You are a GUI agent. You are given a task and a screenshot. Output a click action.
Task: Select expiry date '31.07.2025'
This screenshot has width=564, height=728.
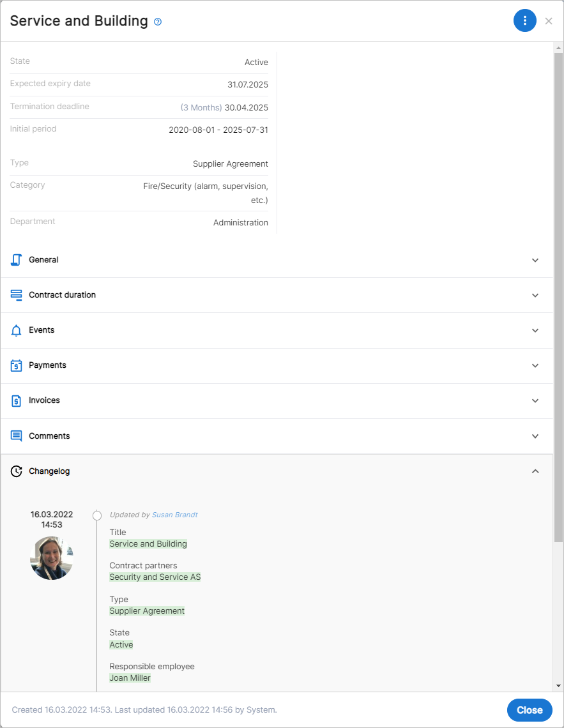click(x=248, y=84)
